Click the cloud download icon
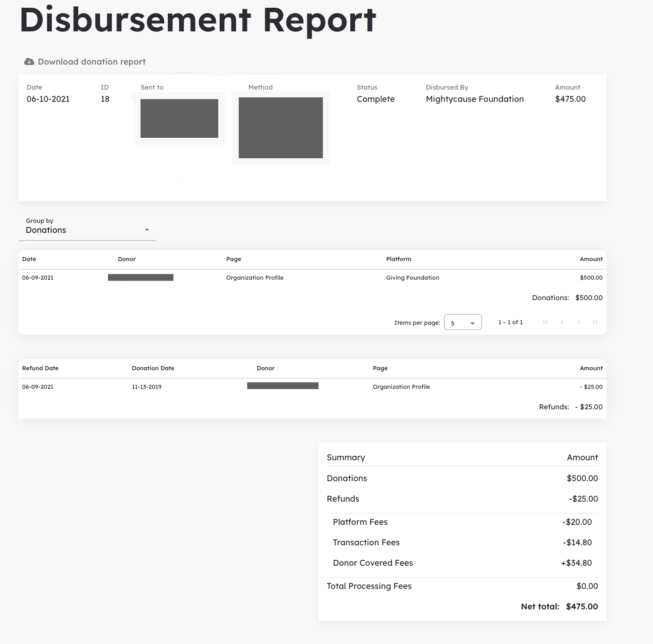Image resolution: width=653 pixels, height=644 pixels. (29, 61)
